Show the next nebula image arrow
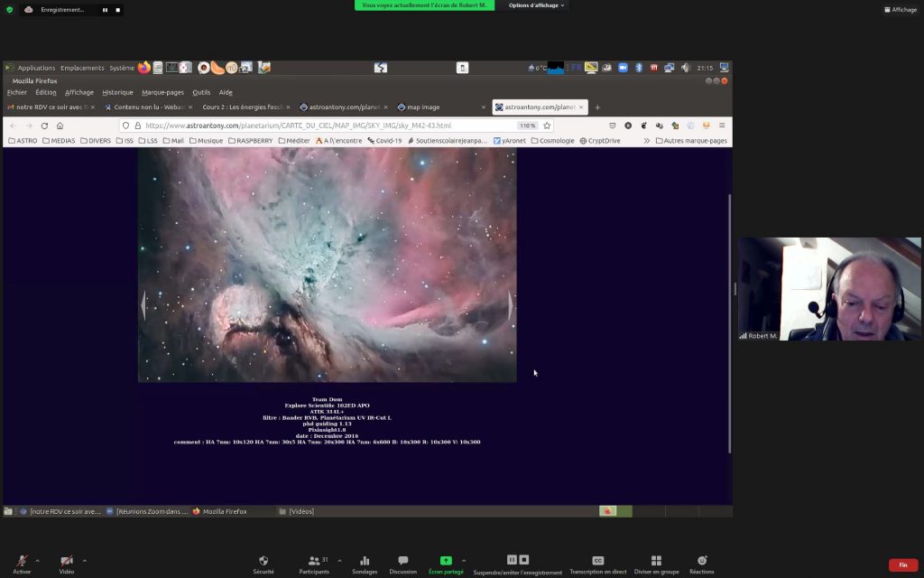The width and height of the screenshot is (924, 578). click(511, 305)
